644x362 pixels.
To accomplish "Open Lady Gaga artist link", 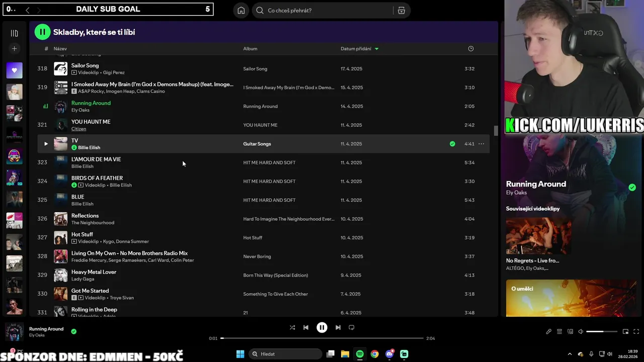I will point(83,279).
